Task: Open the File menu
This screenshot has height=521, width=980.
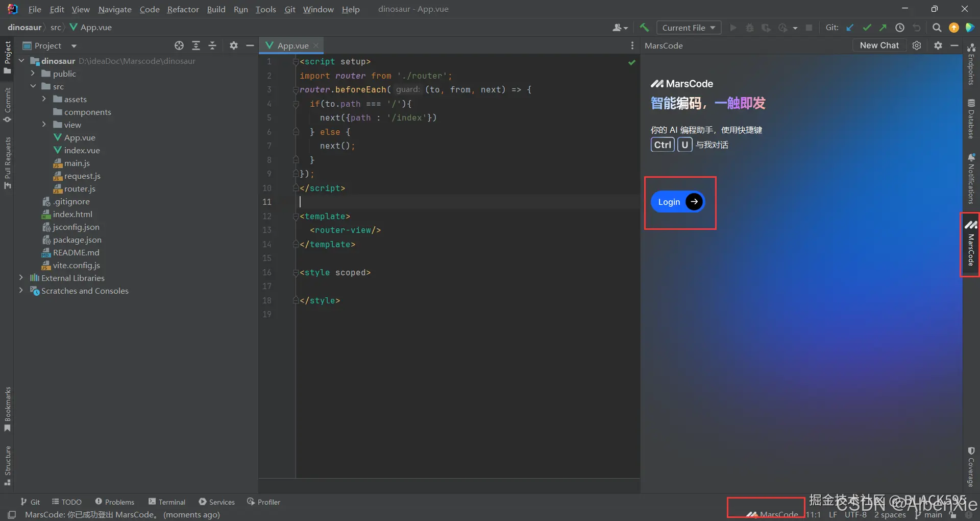Action: pos(35,9)
